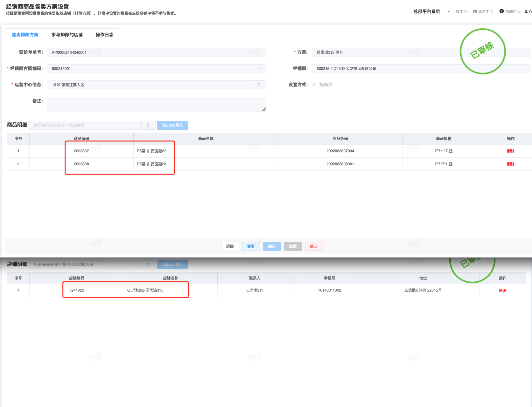Switch to the 售卖排除方案 tab
Image resolution: width=532 pixels, height=407 pixels.
(x=25, y=35)
